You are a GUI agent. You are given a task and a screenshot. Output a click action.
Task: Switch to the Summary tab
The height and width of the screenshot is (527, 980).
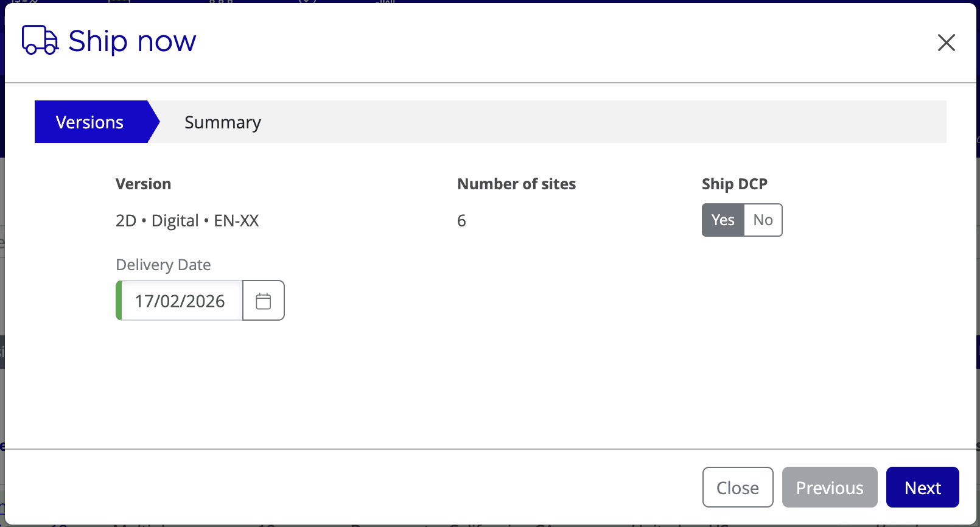coord(222,122)
